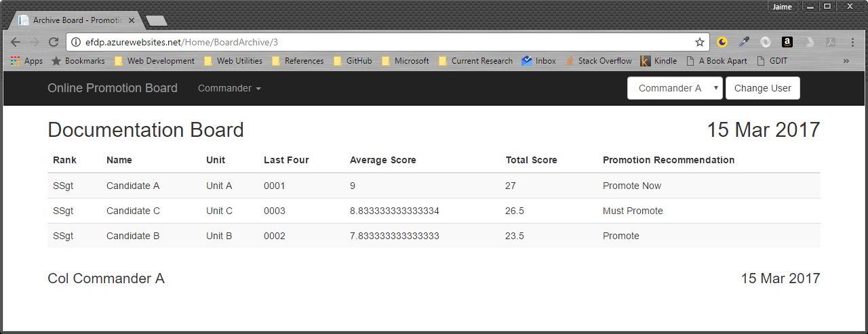868x334 pixels.
Task: Click the Jaime profile button
Action: pyautogui.click(x=783, y=6)
